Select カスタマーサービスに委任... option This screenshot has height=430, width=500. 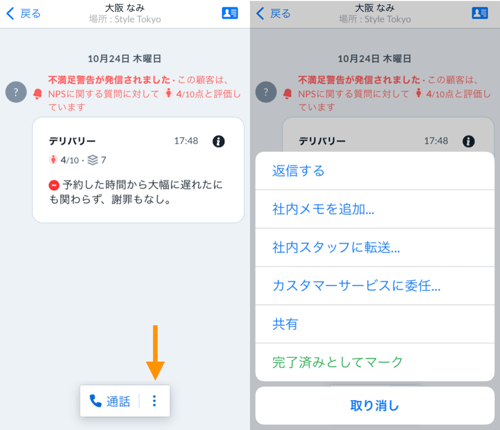click(375, 286)
